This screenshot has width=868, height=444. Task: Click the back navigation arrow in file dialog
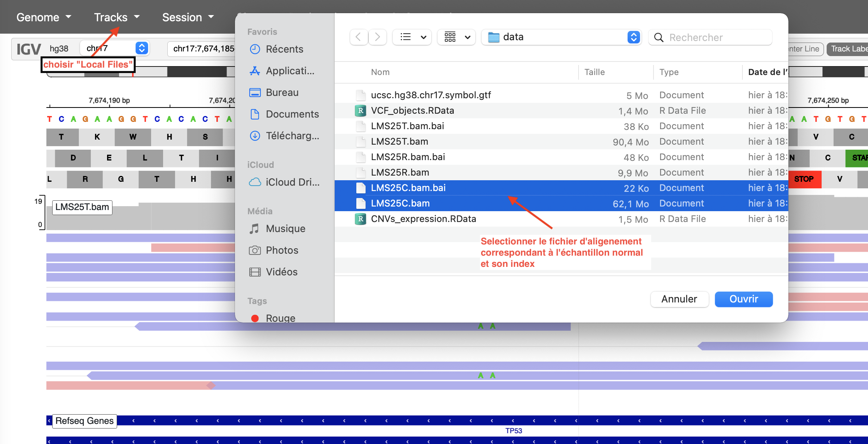(x=358, y=37)
